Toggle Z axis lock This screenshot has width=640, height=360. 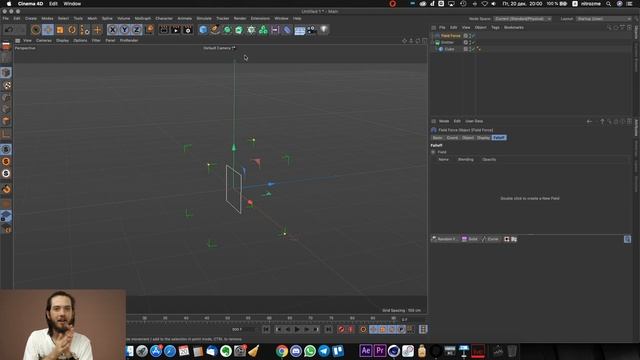coord(136,30)
